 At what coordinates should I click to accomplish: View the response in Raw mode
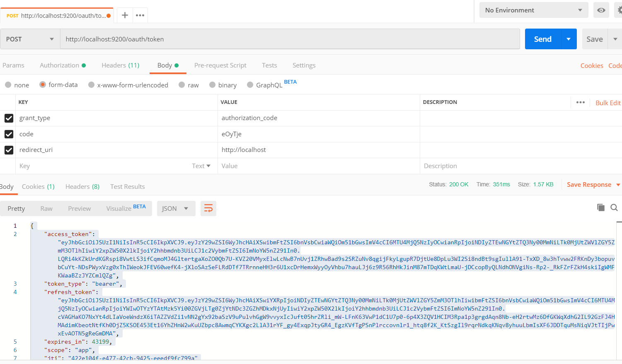[46, 208]
